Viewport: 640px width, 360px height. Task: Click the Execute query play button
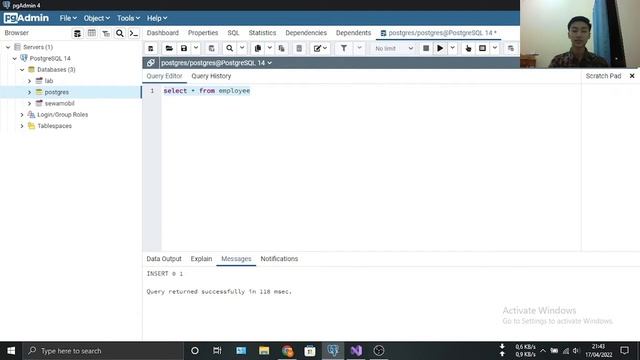440,48
